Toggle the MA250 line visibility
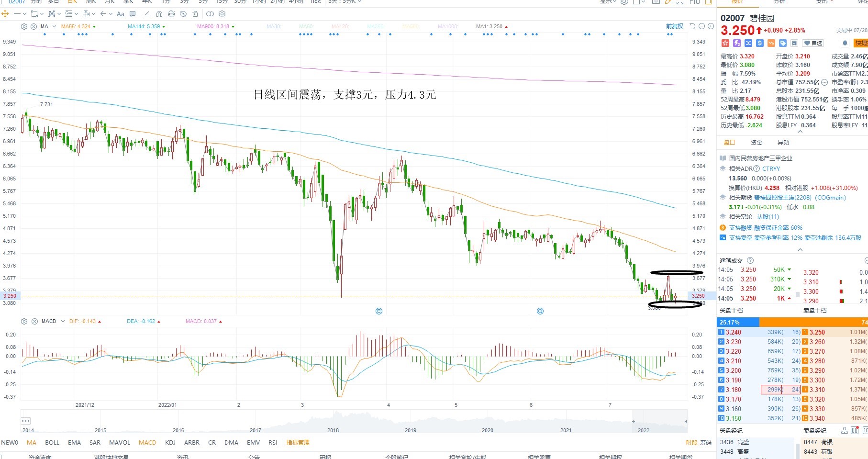This screenshot has height=459, width=868. tap(376, 26)
